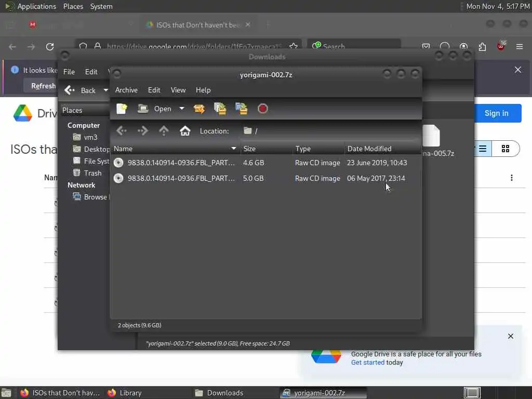Open File menu in Downloads window
Image resolution: width=532 pixels, height=399 pixels.
(x=69, y=72)
